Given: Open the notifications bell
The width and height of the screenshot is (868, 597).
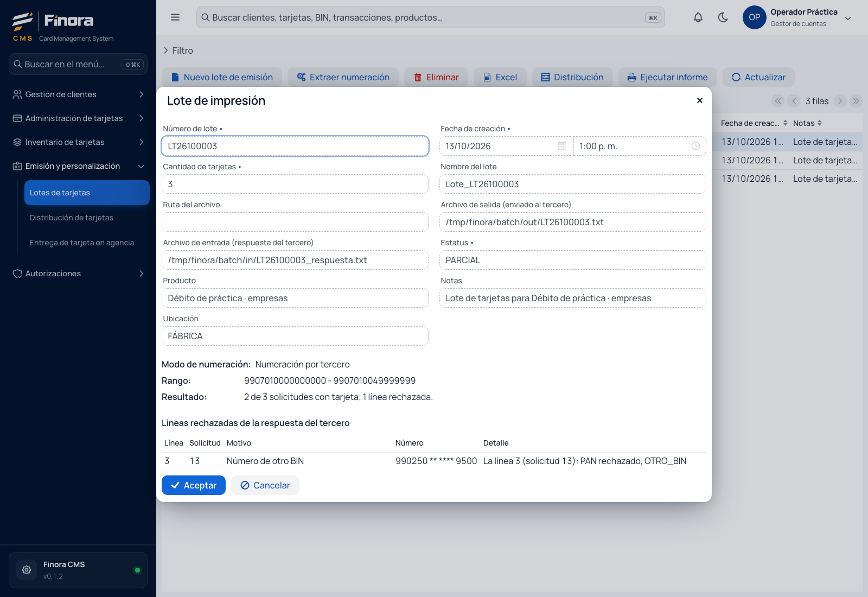Looking at the screenshot, I should point(698,17).
